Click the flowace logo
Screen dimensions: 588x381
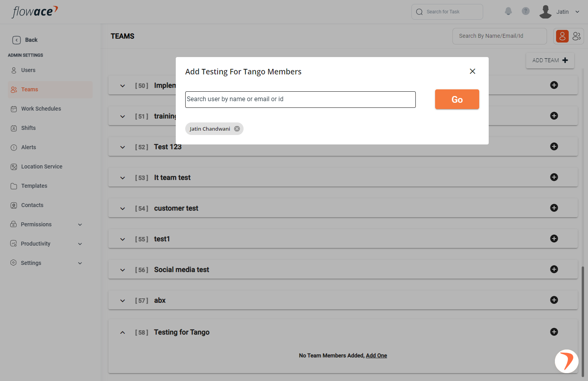35,12
